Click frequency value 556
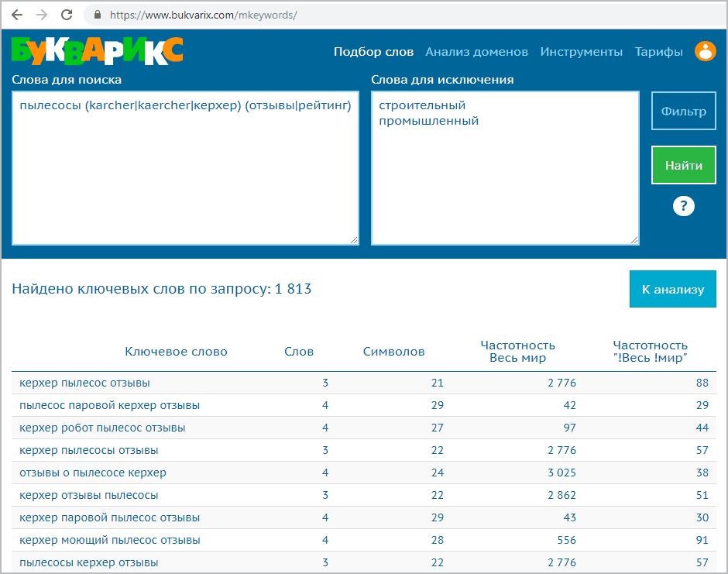 (566, 540)
